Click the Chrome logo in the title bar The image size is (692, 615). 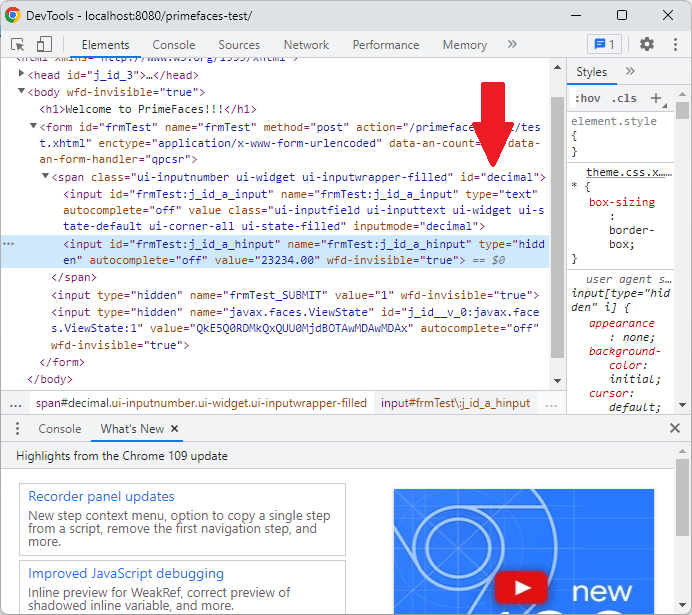click(x=13, y=15)
